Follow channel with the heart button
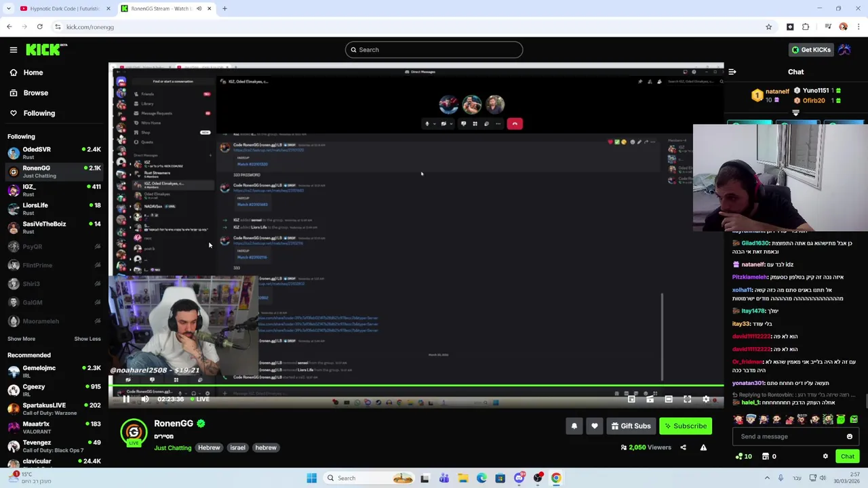This screenshot has height=488, width=868. click(x=595, y=426)
